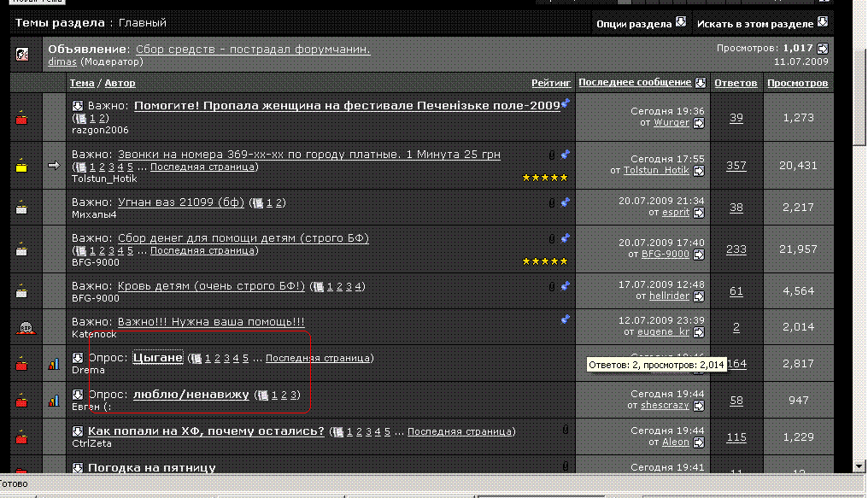868x498 pixels.
Task: Open hellrider user profile link
Action: (x=669, y=296)
